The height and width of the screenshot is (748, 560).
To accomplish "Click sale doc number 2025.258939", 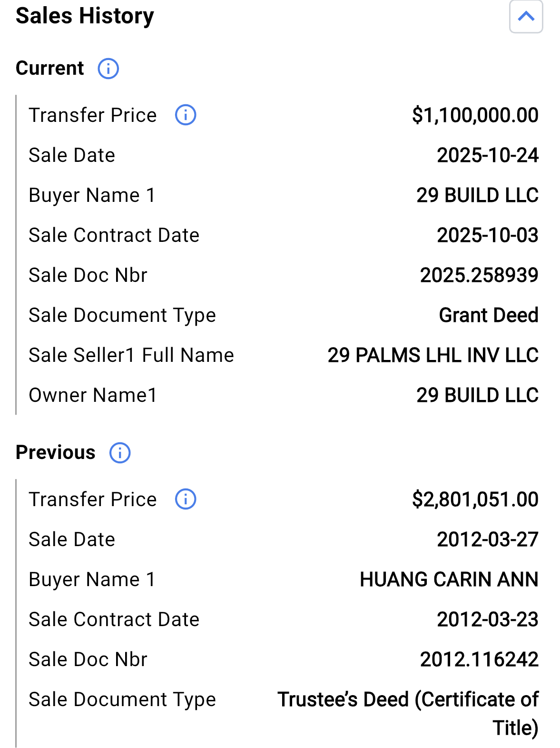I will tap(479, 275).
